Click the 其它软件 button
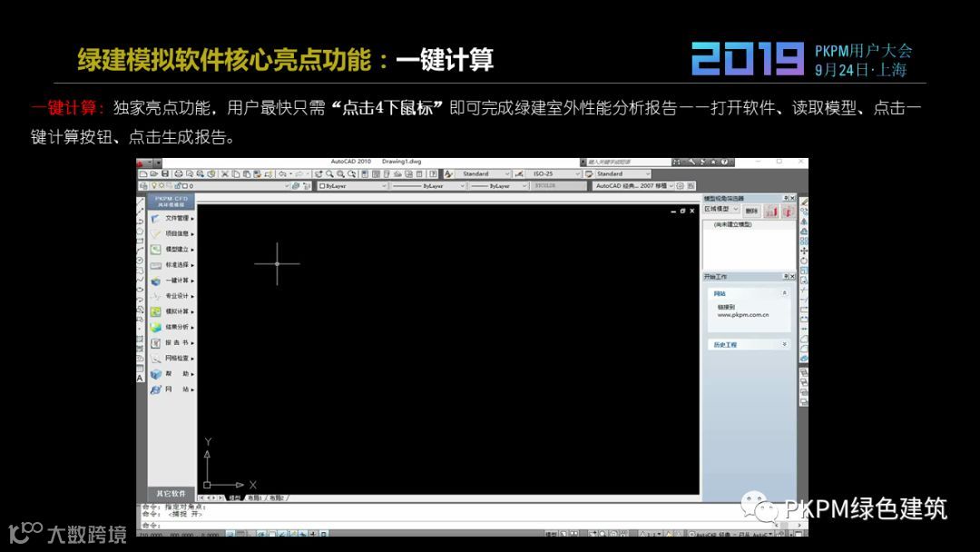980x552 pixels. click(x=171, y=493)
